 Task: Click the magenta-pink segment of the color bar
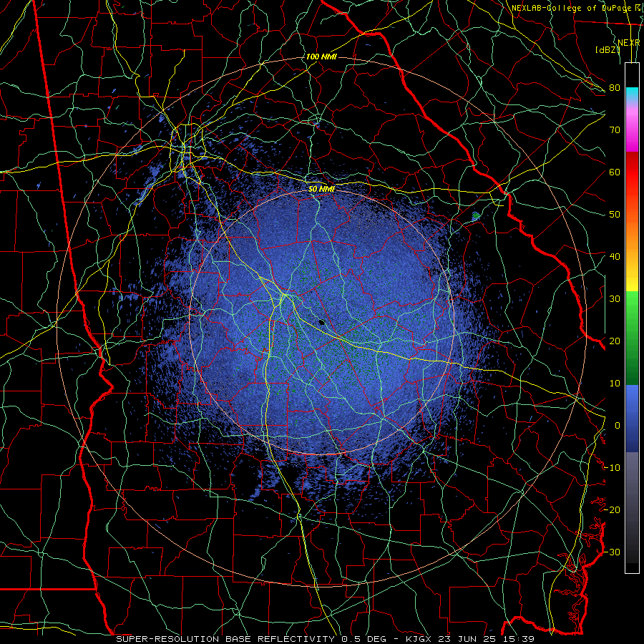(632, 128)
